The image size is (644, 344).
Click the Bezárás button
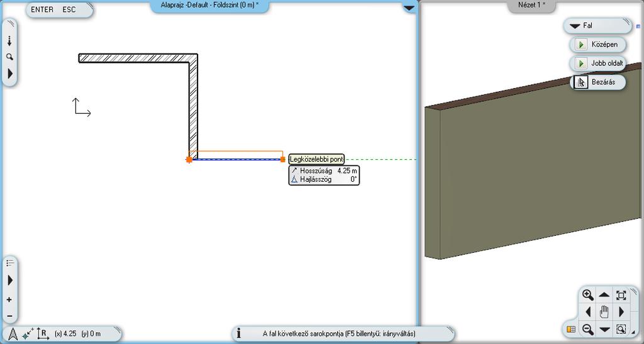coord(599,82)
